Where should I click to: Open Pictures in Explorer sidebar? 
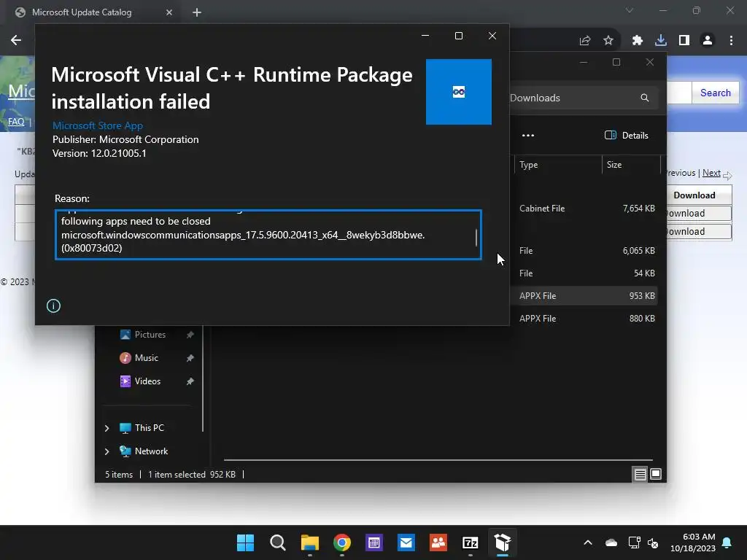pyautogui.click(x=150, y=335)
